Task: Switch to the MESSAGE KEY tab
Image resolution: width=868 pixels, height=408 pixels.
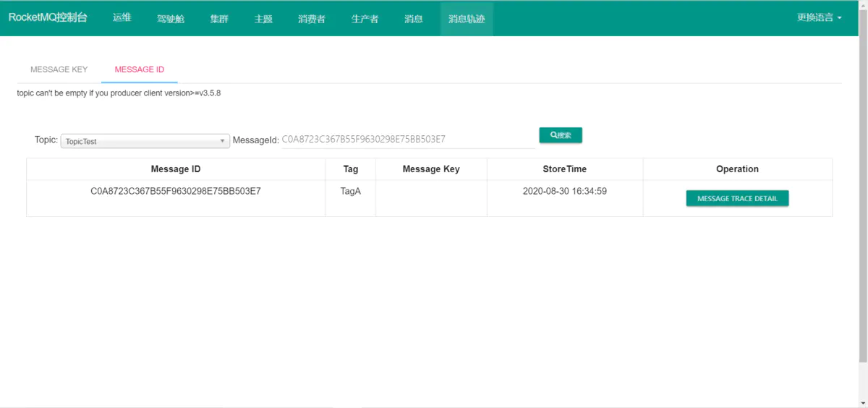Action: coord(59,69)
